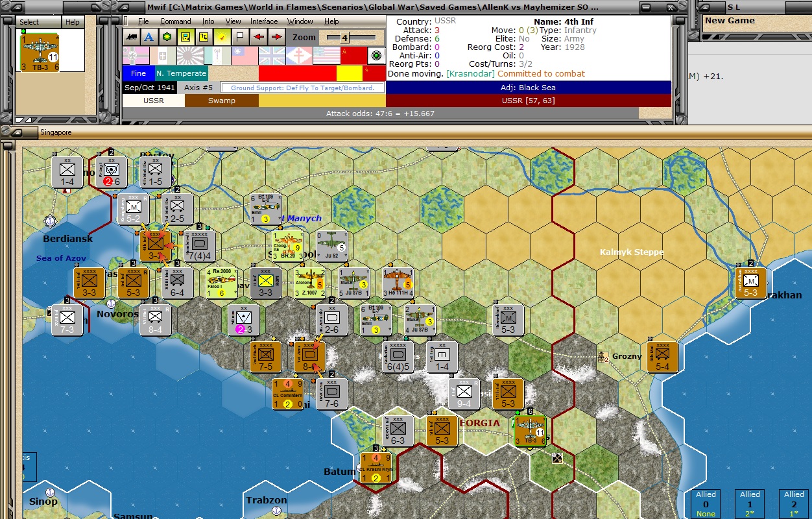Toggle the yellow stacked units toolbar button
Screen dimensions: 812x519
coord(204,37)
